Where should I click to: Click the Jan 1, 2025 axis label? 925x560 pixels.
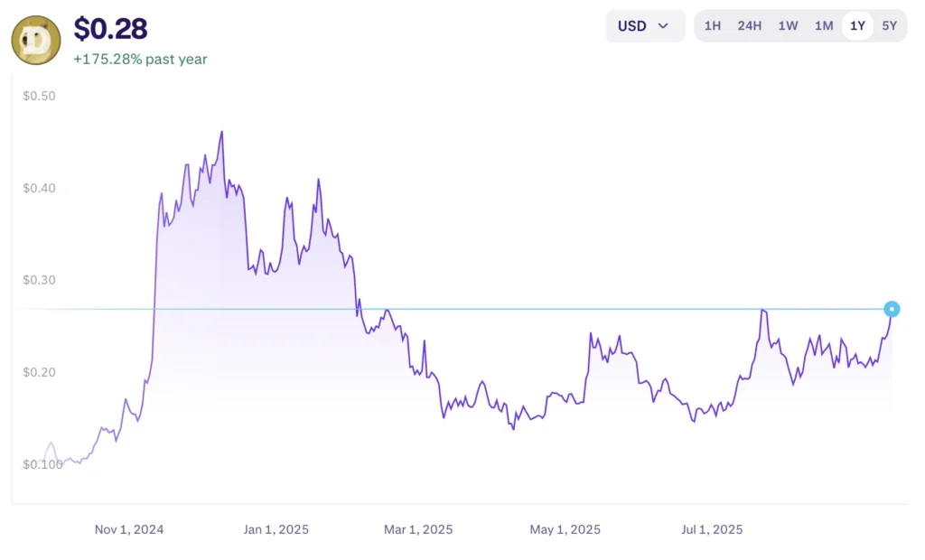click(276, 530)
